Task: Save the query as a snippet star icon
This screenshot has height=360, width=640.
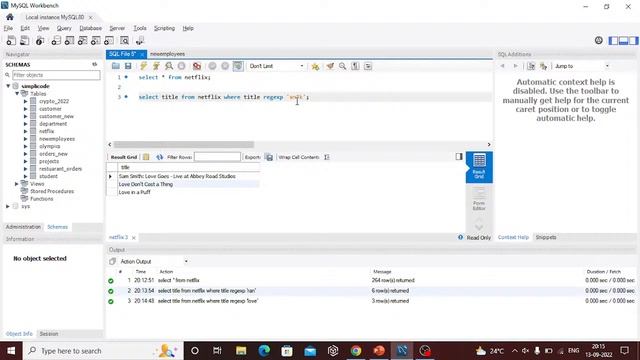Action: [315, 66]
